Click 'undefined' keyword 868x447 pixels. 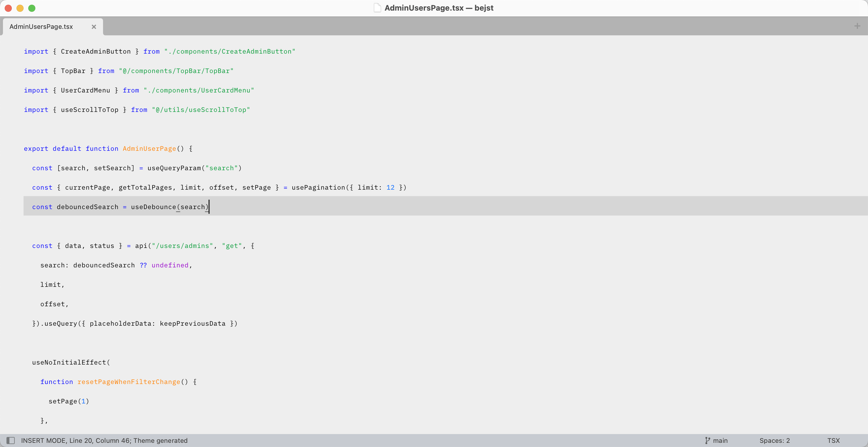170,265
